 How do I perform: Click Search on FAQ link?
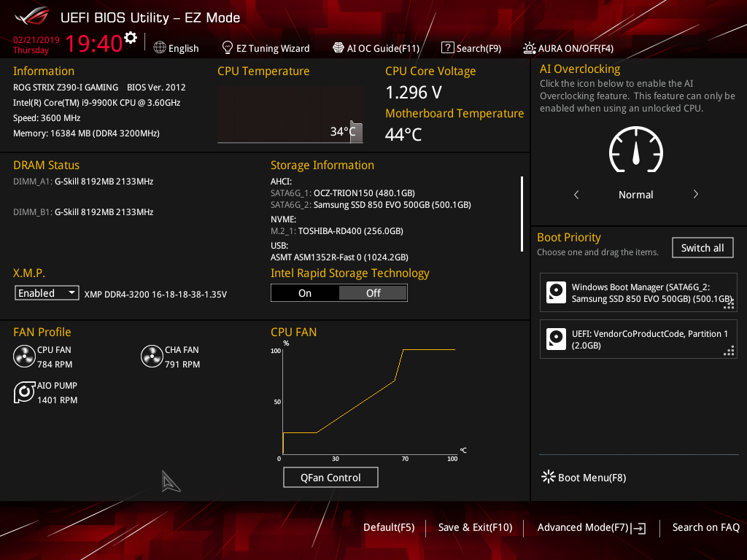coord(705,527)
